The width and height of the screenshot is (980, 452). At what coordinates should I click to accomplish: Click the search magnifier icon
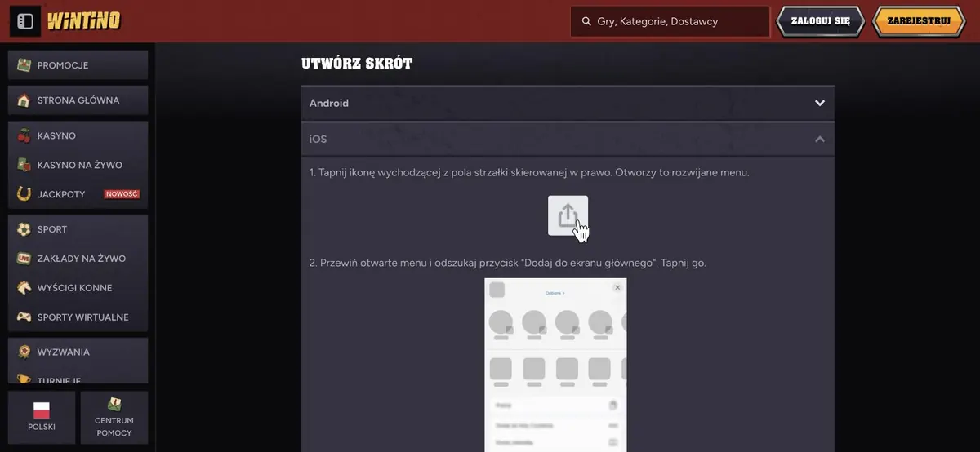[x=586, y=22]
